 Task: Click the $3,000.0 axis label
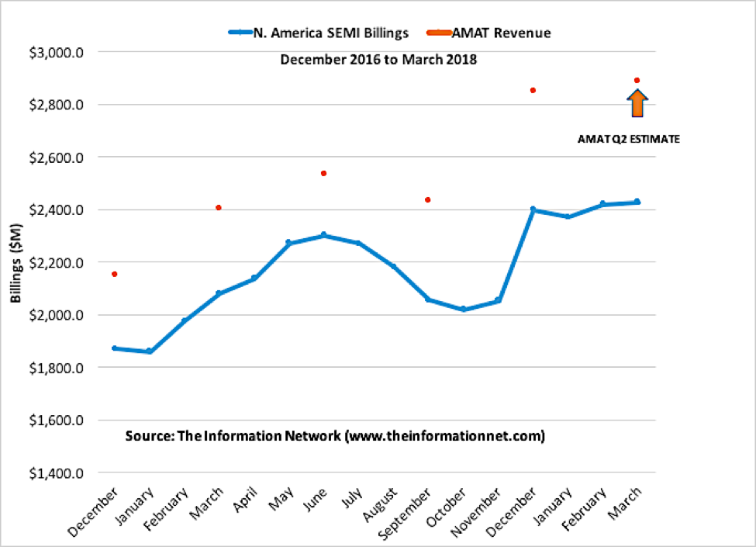[x=56, y=53]
